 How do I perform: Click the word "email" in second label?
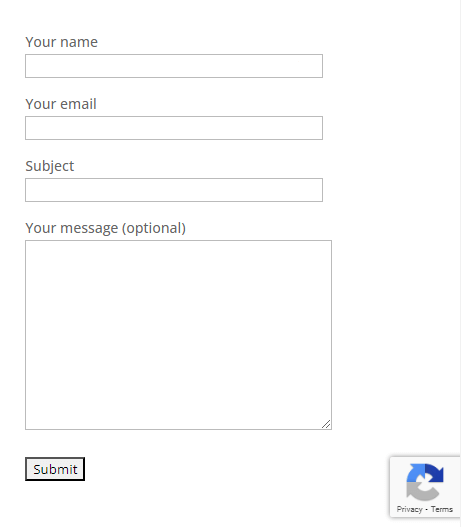78,104
